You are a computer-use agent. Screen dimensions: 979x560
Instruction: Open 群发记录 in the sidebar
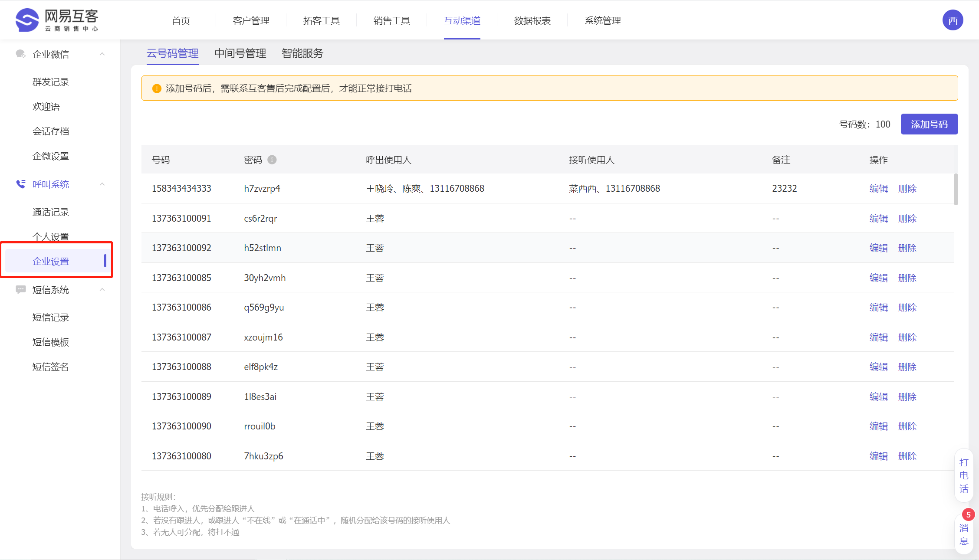(51, 82)
